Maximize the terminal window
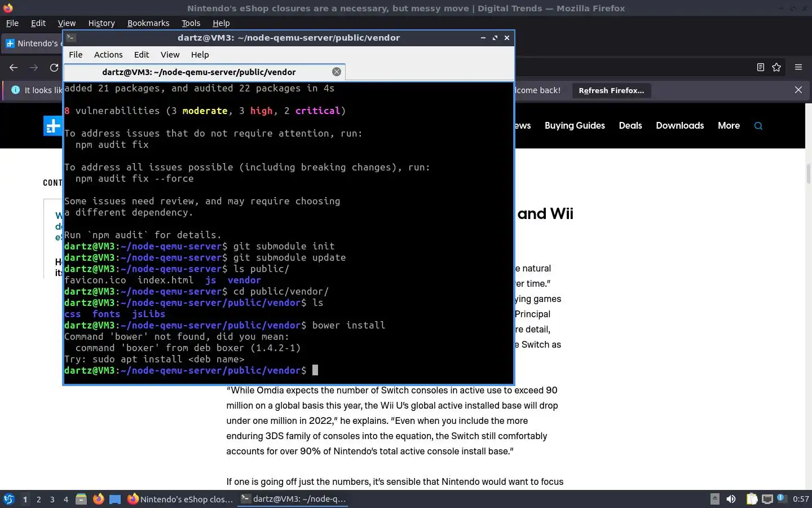 [495, 38]
